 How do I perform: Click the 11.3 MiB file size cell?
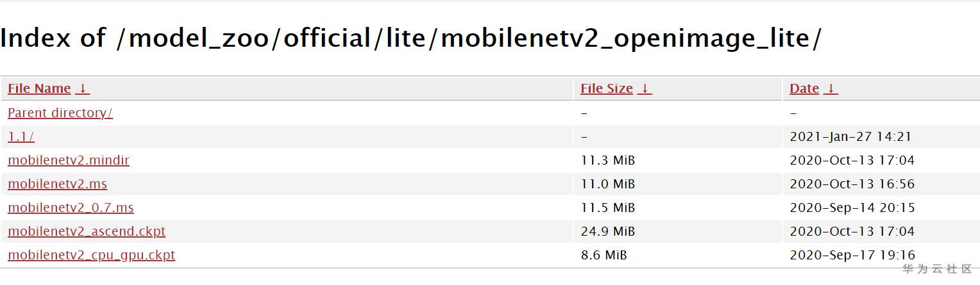coord(607,160)
